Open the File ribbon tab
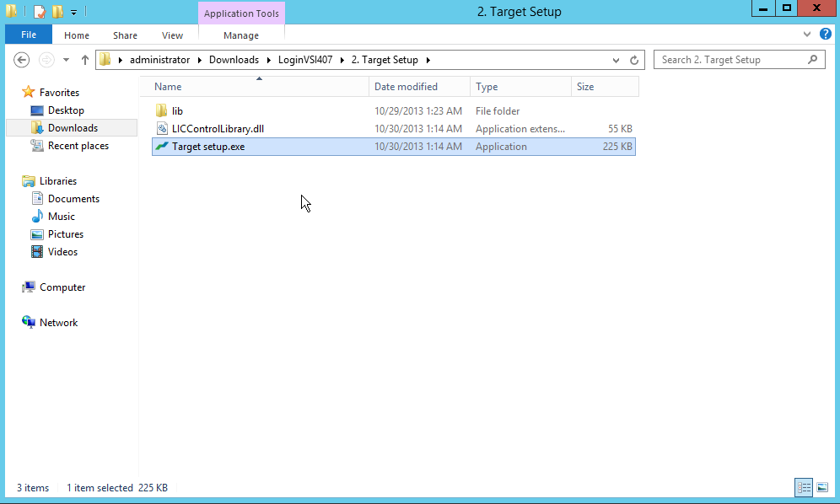The width and height of the screenshot is (840, 504). pos(29,35)
